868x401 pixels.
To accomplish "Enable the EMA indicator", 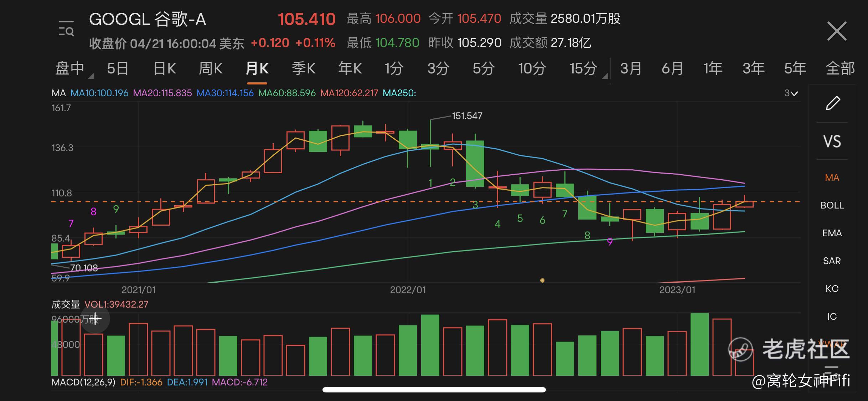I will (x=832, y=233).
